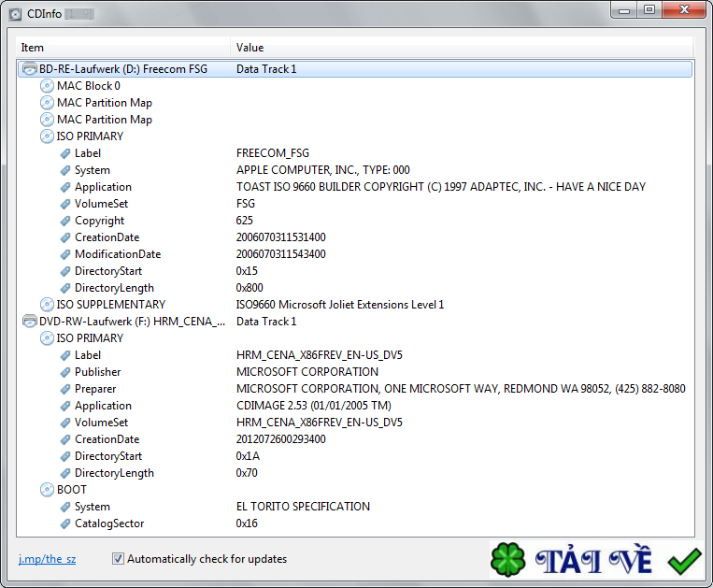Click the DVD-RW-Laufwerk (F:) drive icon
The image size is (713, 588).
pyautogui.click(x=29, y=322)
